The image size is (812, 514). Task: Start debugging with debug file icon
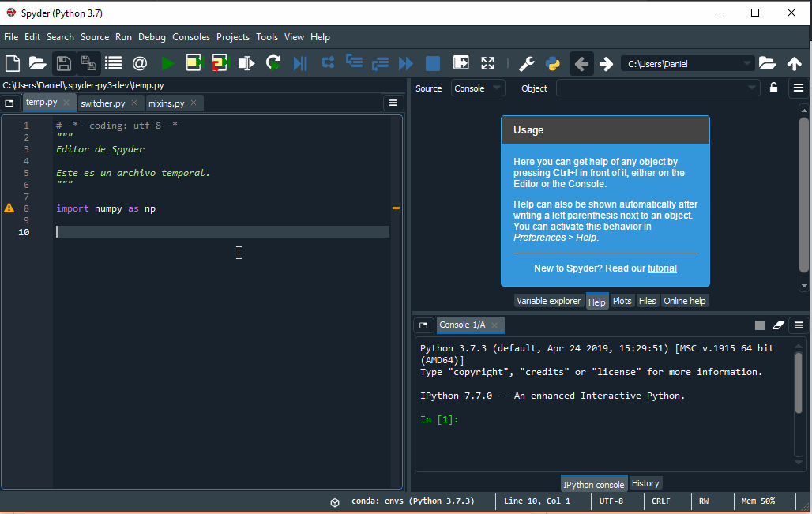(300, 64)
